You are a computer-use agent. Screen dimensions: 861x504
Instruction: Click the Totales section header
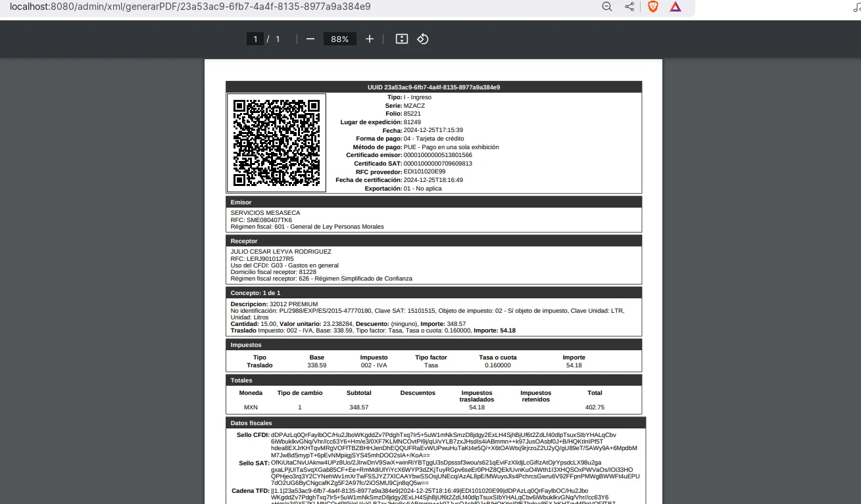[433, 380]
